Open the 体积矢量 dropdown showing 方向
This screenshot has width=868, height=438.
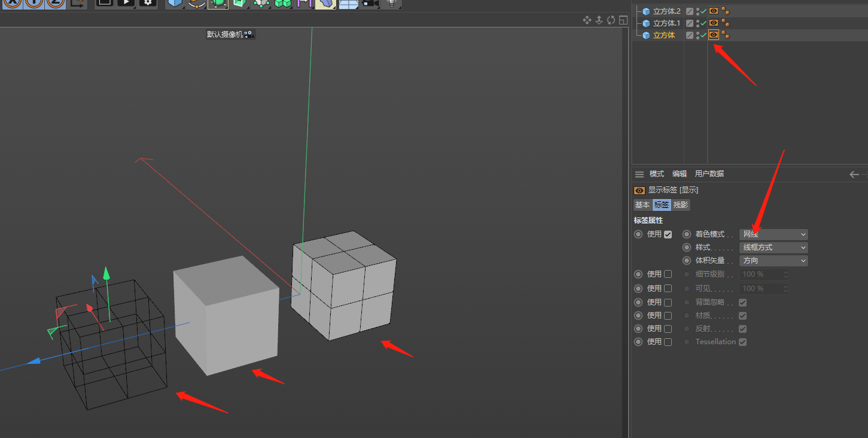(773, 261)
